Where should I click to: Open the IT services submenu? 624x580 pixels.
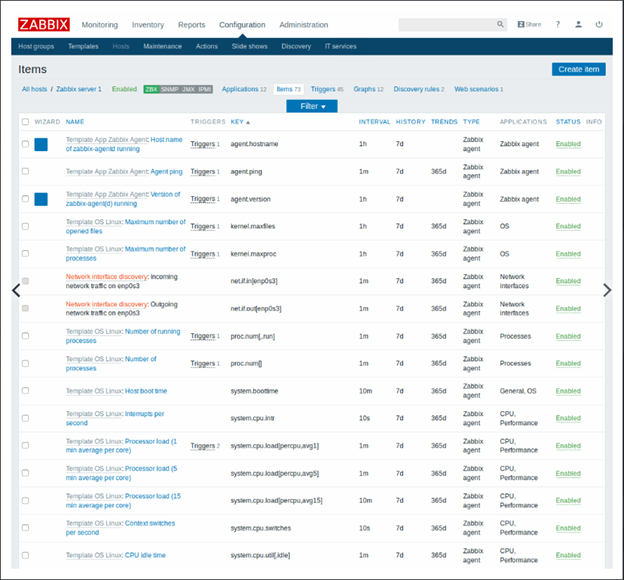[340, 46]
